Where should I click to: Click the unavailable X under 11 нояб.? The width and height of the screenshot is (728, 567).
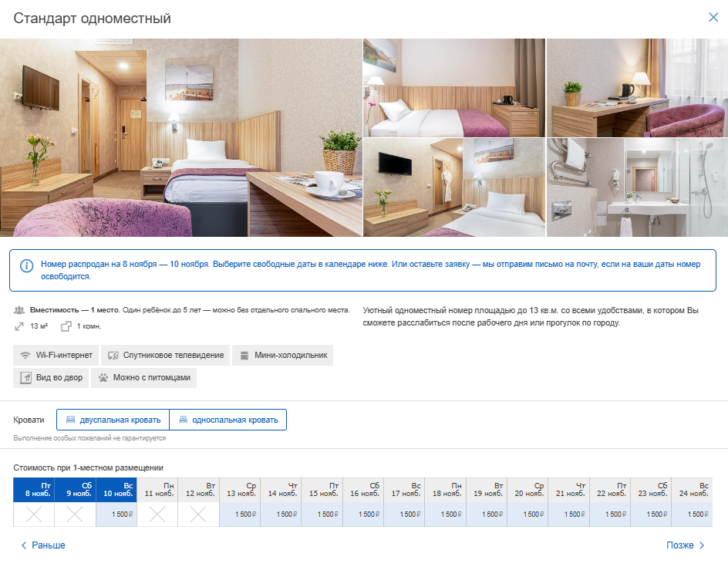157,514
